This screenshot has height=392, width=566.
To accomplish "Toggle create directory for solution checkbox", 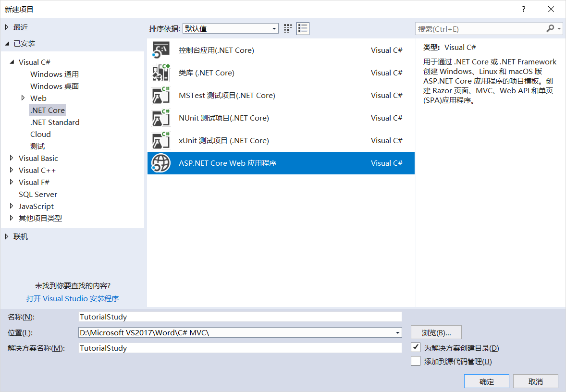I will 416,348.
